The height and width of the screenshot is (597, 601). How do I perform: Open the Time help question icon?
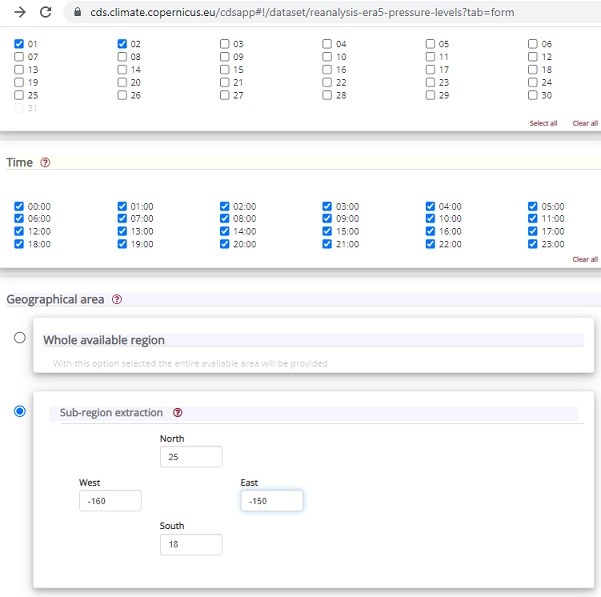(x=45, y=162)
